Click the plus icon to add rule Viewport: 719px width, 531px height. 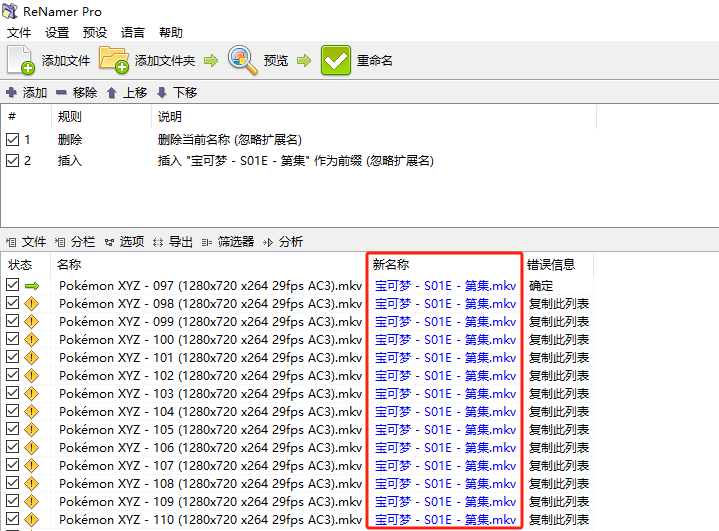[x=11, y=93]
